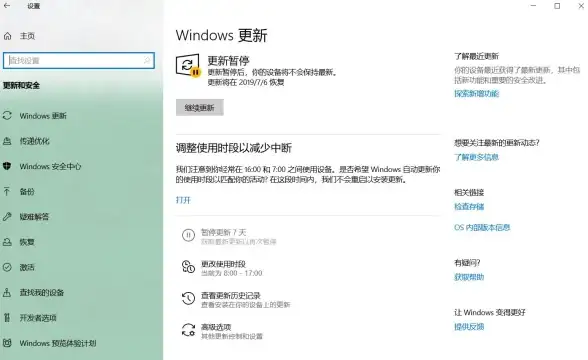
Task: Go to 主页 home
Action: click(x=27, y=36)
